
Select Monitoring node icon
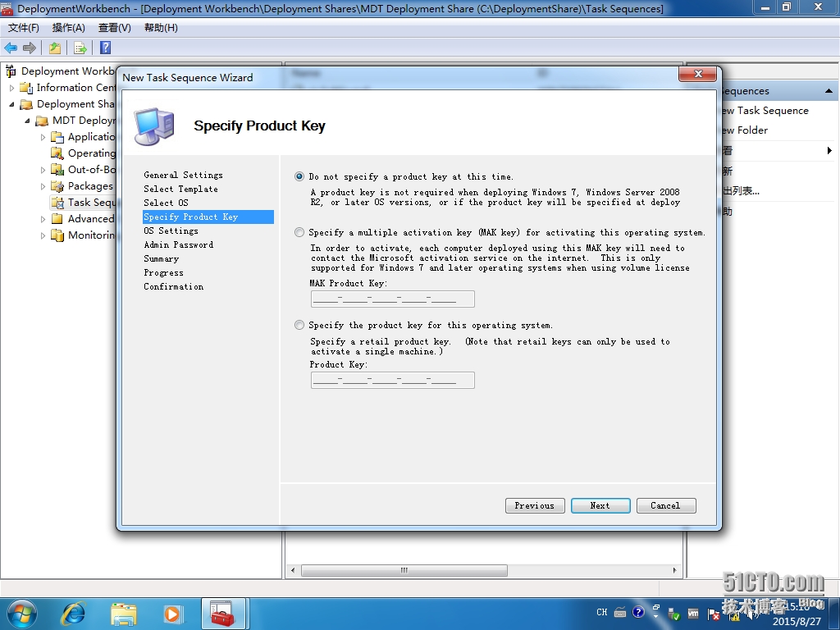coord(57,235)
